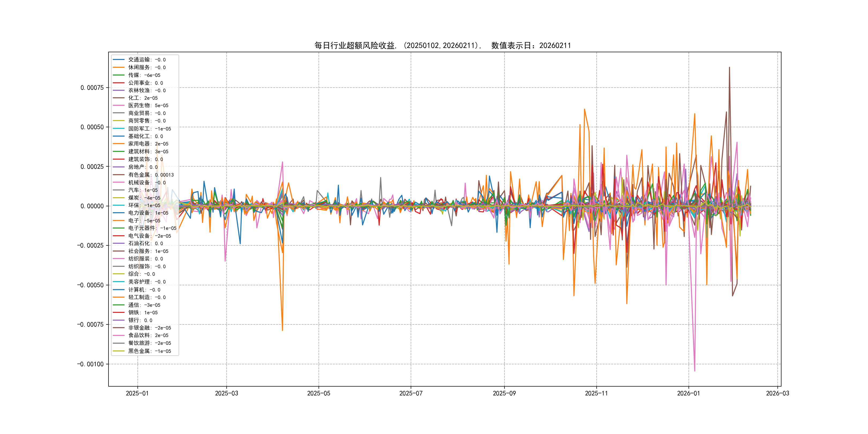
Task: Click the 0.00000 y-axis tick label
Action: 92,206
